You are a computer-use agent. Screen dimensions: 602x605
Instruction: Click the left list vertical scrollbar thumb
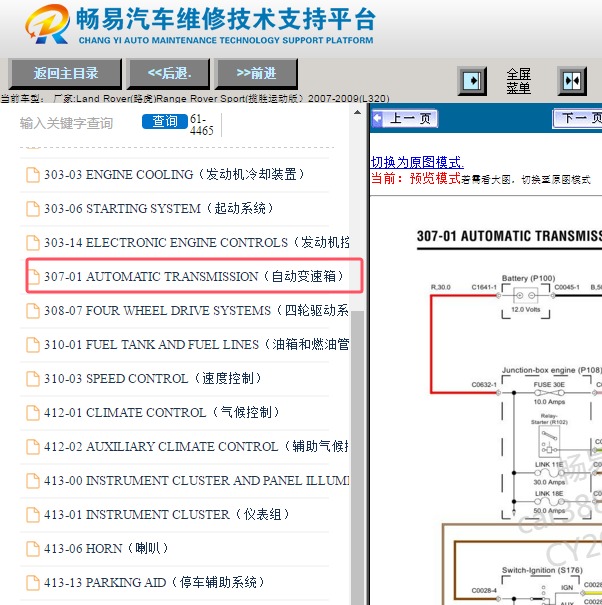pos(357,457)
